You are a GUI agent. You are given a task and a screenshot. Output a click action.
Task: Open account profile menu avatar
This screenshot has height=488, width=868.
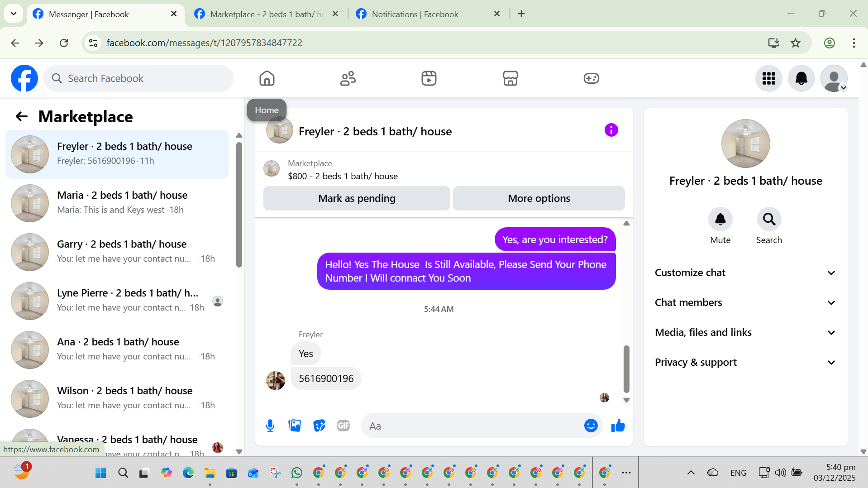click(834, 78)
